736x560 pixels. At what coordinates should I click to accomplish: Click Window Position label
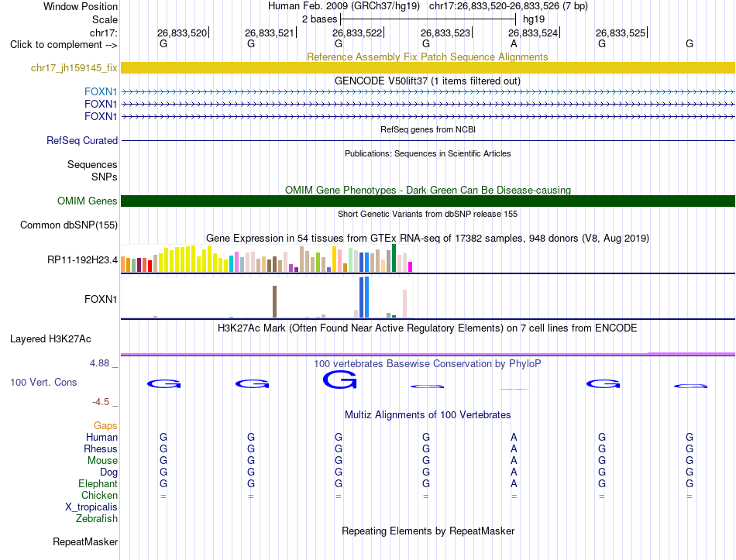81,6
